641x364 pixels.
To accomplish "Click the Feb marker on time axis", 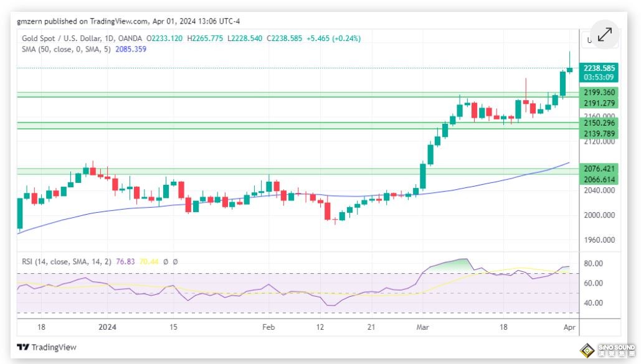I will click(268, 327).
